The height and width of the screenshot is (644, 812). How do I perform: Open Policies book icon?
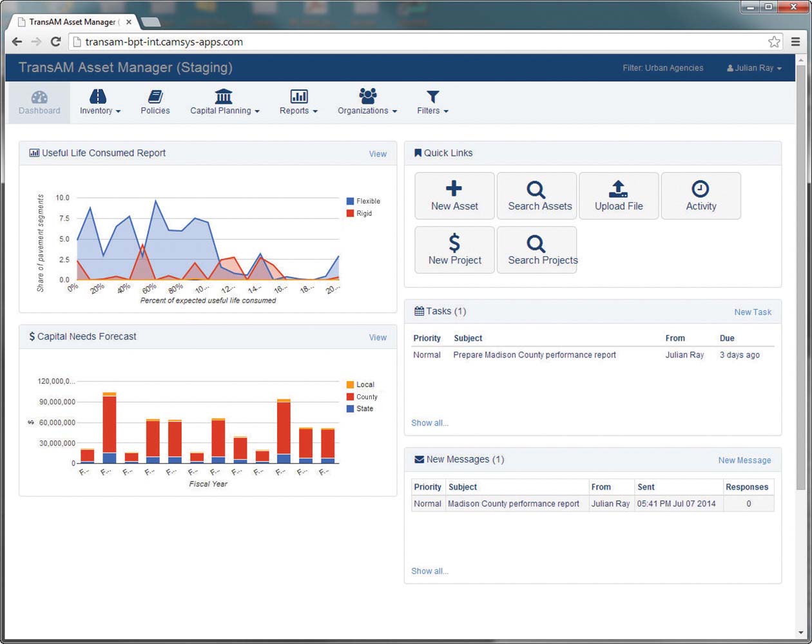[155, 97]
